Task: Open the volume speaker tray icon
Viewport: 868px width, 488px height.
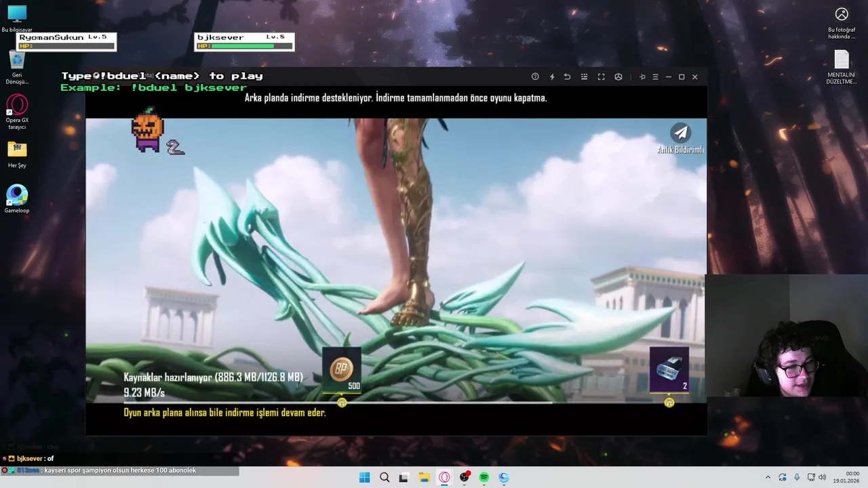Action: tap(823, 477)
